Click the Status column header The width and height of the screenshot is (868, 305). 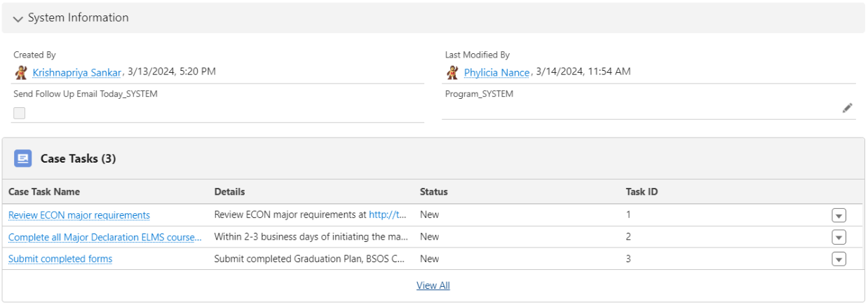433,192
